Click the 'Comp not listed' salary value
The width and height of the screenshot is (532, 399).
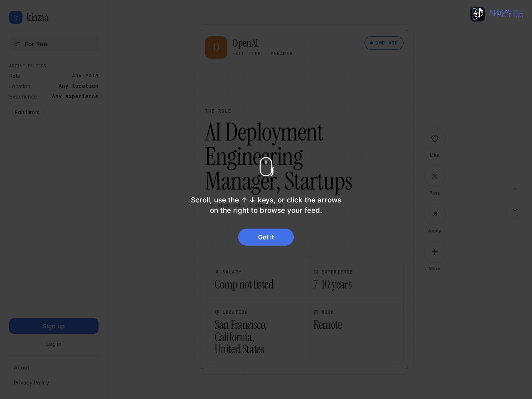[244, 285]
